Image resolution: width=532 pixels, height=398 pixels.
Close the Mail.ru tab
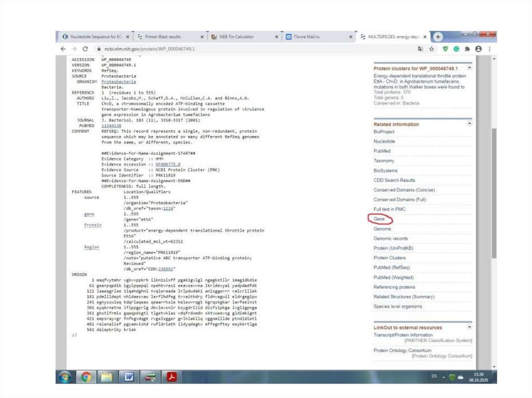351,37
